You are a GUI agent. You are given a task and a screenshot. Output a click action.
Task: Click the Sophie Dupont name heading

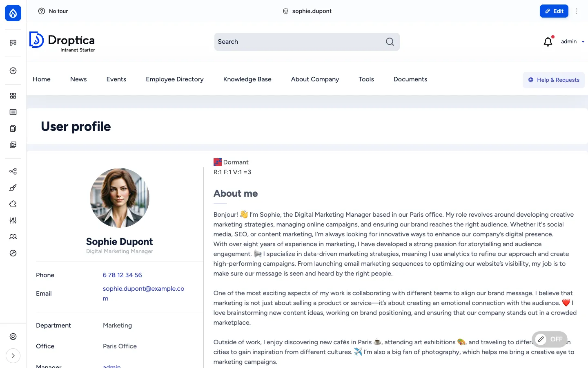point(120,242)
